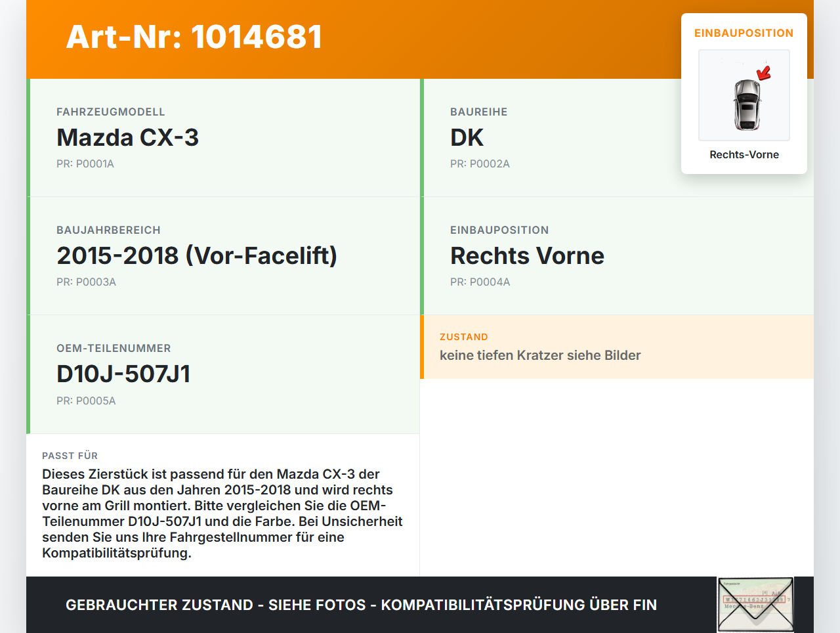The image size is (840, 633).
Task: Click the PR: P0005A code
Action: click(86, 401)
